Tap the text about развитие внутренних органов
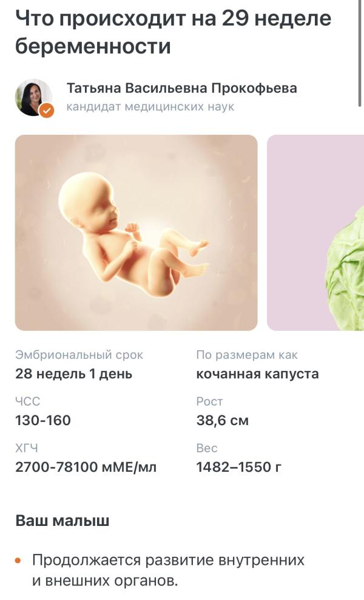The image size is (364, 600). click(168, 570)
